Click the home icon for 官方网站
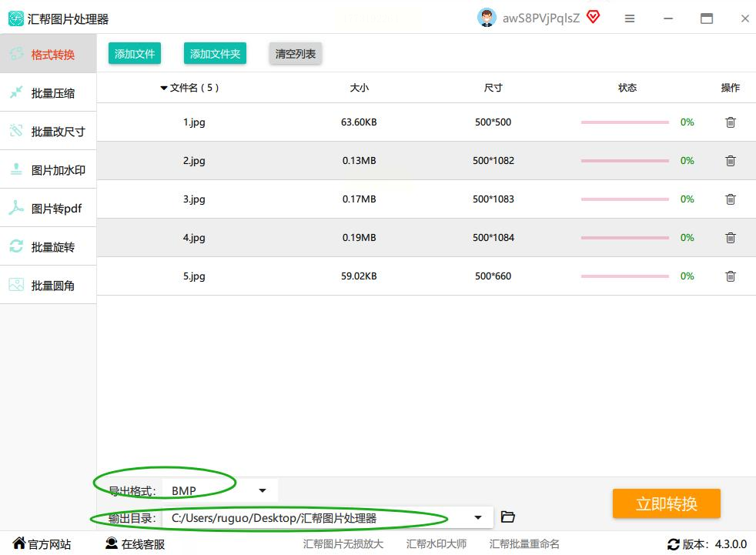The width and height of the screenshot is (756, 555). click(18, 543)
